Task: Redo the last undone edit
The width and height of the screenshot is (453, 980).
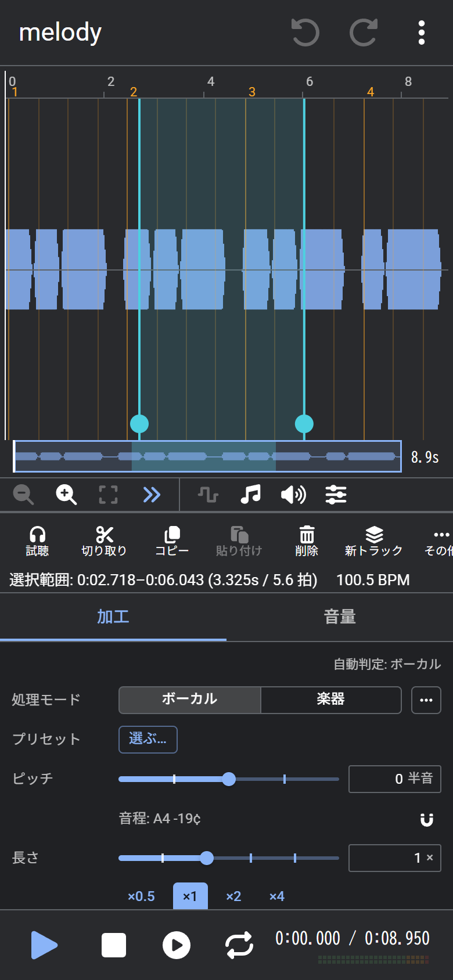Action: tap(364, 33)
